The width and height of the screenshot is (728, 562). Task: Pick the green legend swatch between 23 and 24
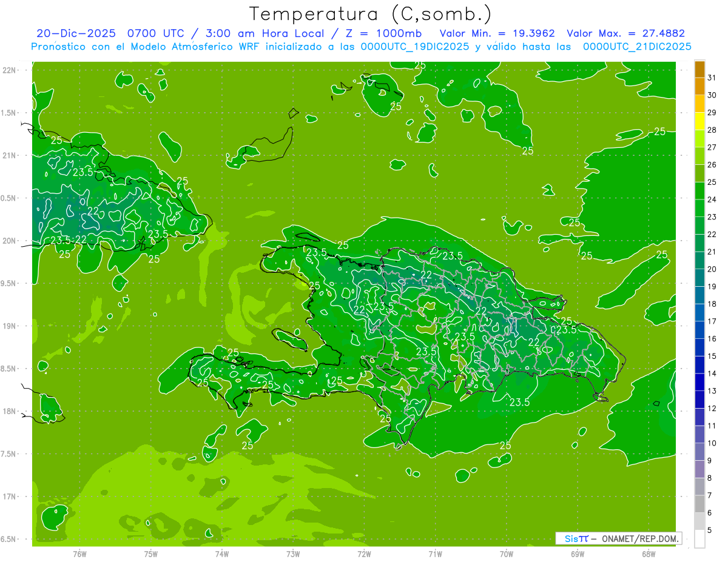(699, 209)
